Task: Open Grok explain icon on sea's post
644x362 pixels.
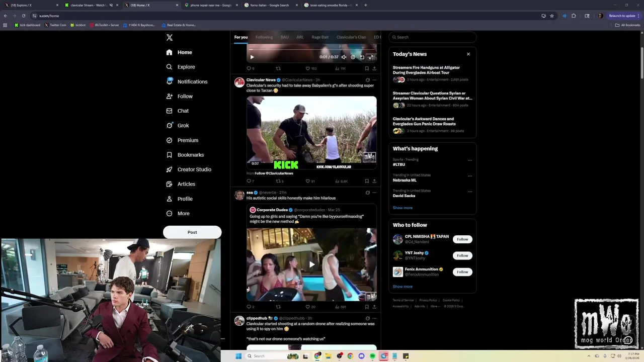Action: pyautogui.click(x=368, y=193)
